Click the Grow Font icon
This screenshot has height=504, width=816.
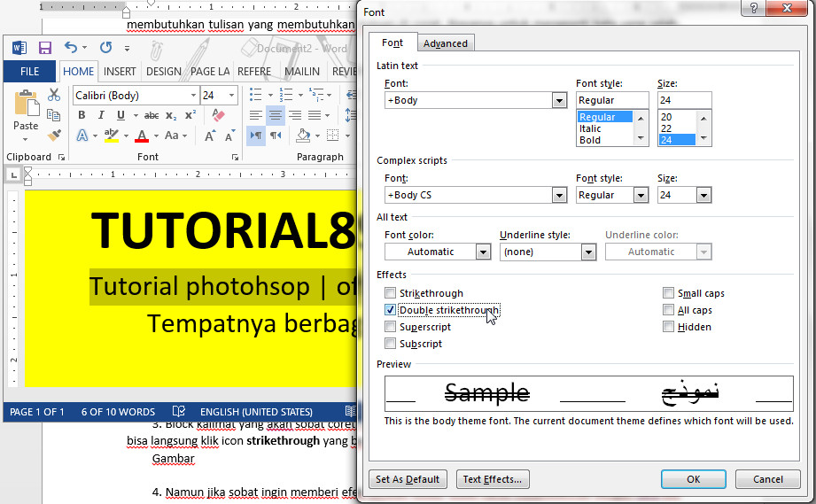(210, 136)
